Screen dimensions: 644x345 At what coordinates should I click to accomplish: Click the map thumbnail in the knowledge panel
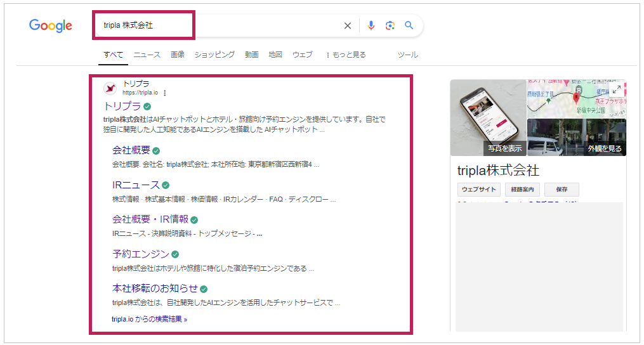577,98
